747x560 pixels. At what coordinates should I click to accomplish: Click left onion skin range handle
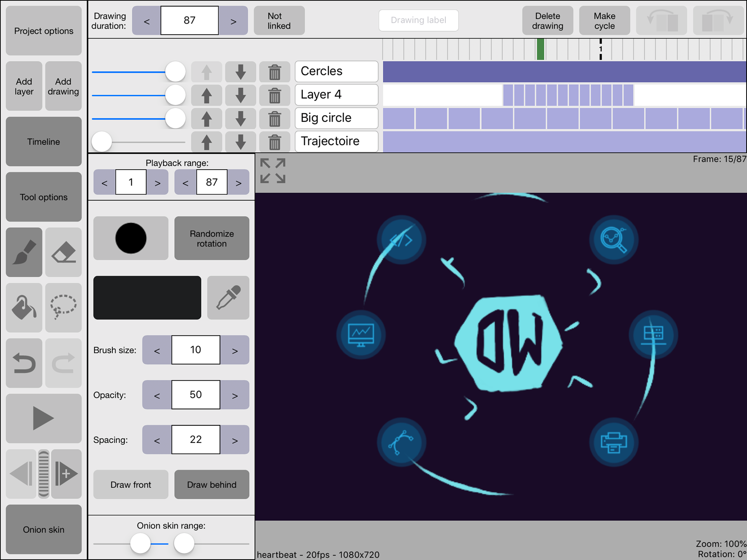pos(140,543)
